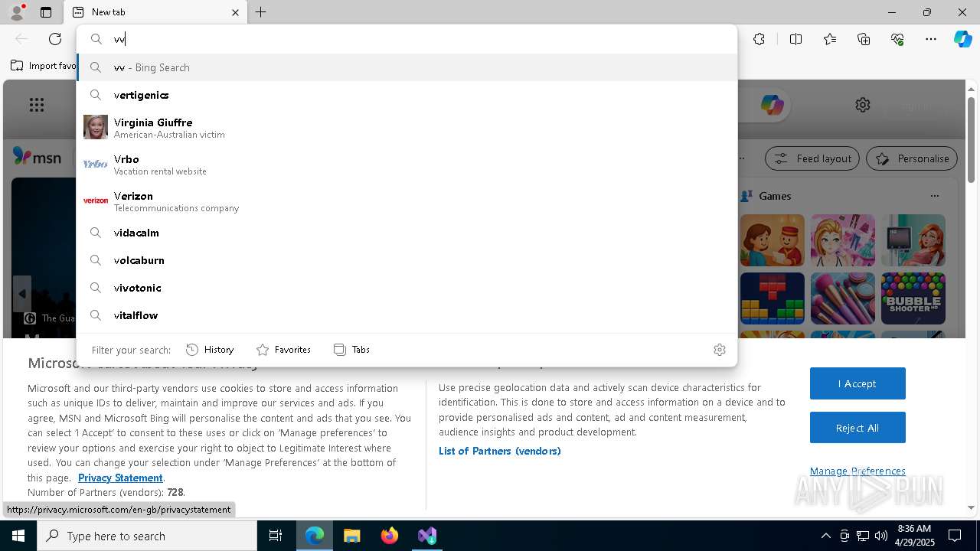The image size is (980, 551).
Task: Open the bellhop hotel game thumbnail
Action: (x=773, y=240)
